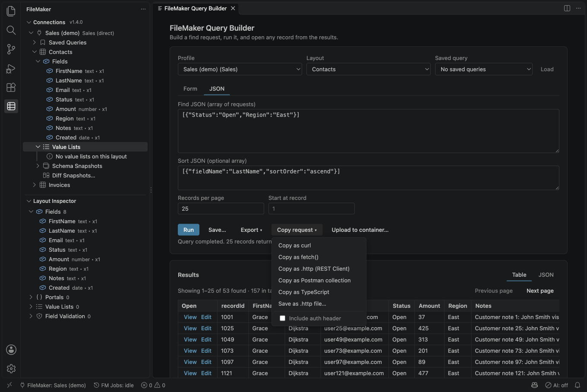Click the remote window icon in status bar

[9, 385]
